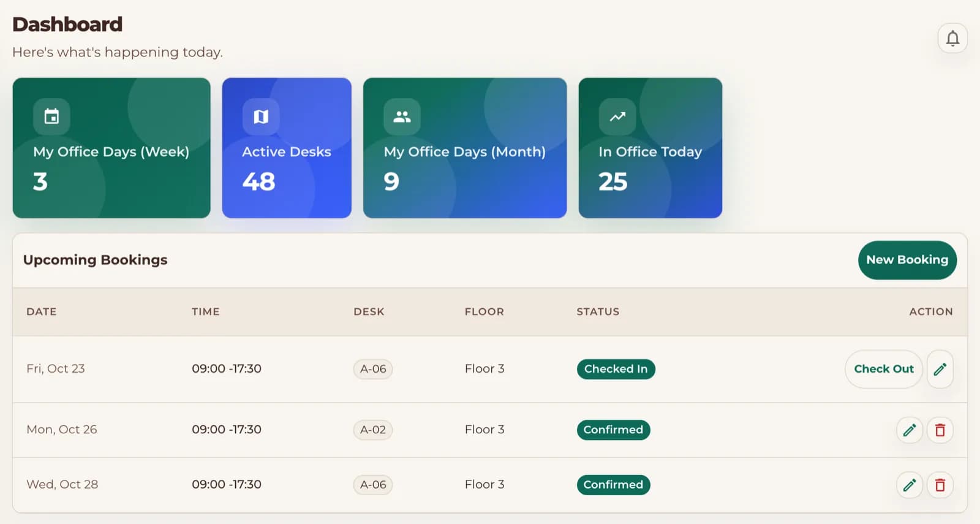Create a New Booking

(907, 260)
